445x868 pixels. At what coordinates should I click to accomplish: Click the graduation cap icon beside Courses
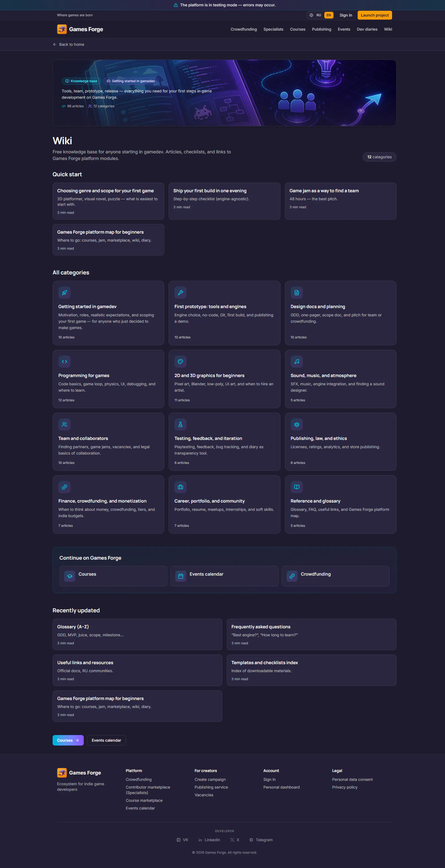coord(70,576)
